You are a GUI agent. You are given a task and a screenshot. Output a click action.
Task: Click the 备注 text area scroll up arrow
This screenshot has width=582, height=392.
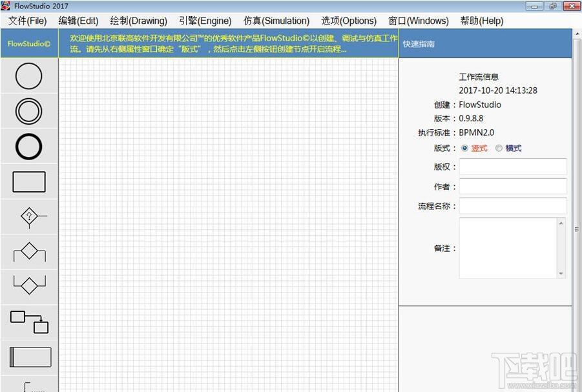click(x=561, y=223)
